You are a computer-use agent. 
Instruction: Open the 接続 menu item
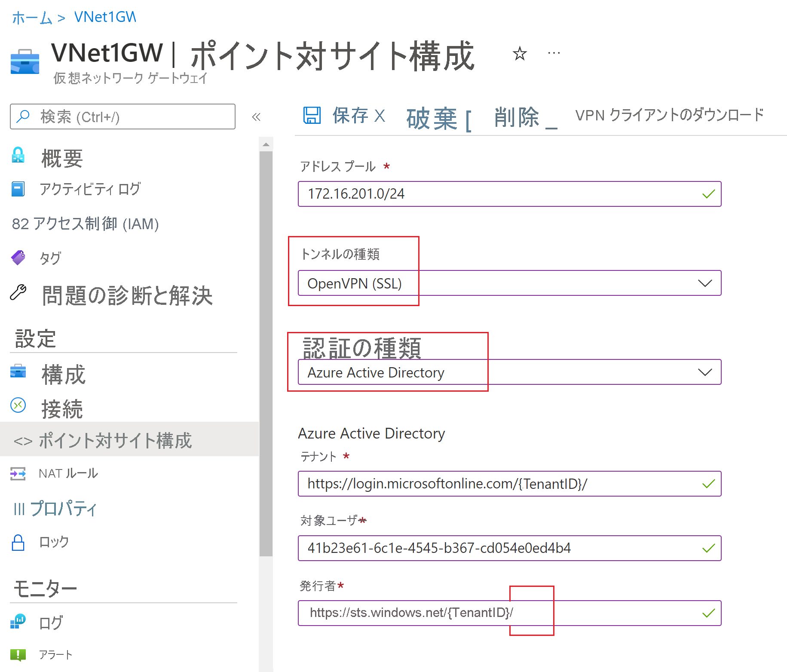pyautogui.click(x=62, y=408)
